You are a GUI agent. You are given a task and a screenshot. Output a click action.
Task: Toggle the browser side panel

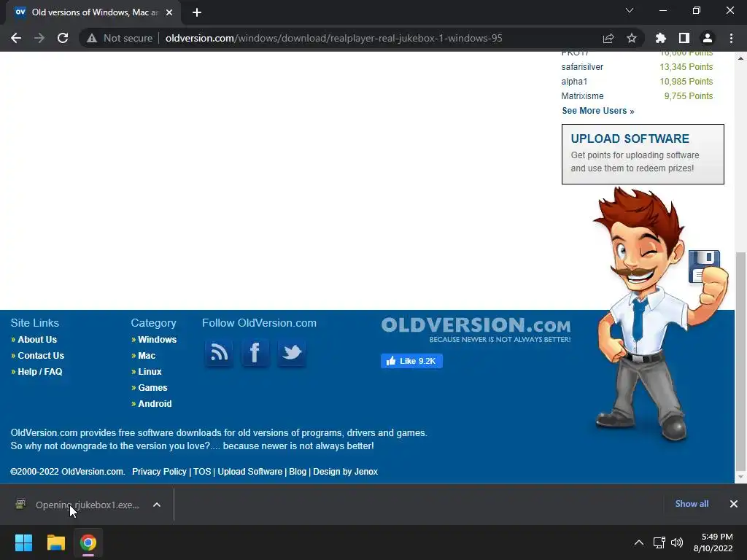pyautogui.click(x=684, y=38)
